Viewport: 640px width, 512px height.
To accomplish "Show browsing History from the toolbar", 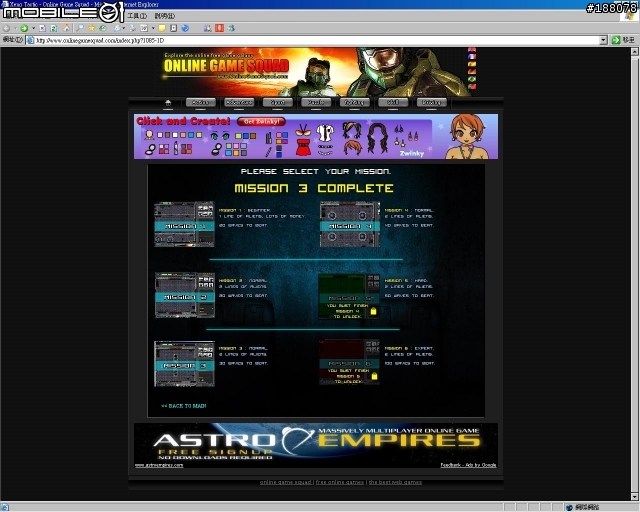I will coord(102,28).
